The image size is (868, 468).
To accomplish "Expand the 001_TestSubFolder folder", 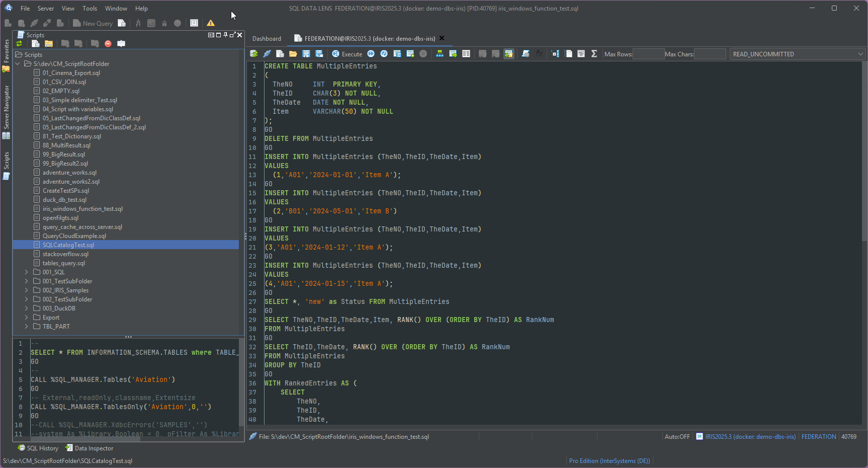I will pos(27,281).
